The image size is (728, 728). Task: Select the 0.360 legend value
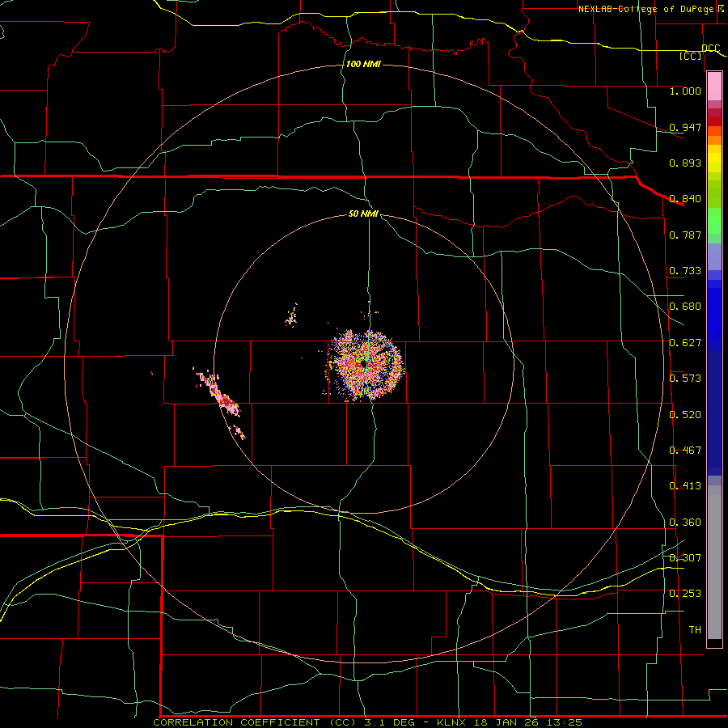click(685, 523)
